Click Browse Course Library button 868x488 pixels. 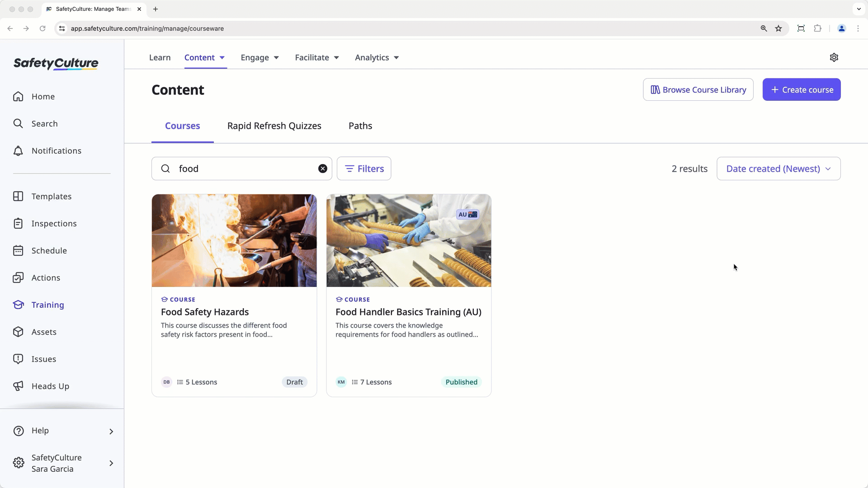point(698,89)
